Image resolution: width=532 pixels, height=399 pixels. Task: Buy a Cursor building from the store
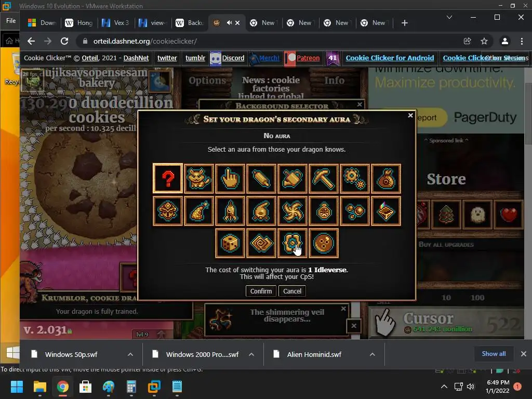coord(446,323)
